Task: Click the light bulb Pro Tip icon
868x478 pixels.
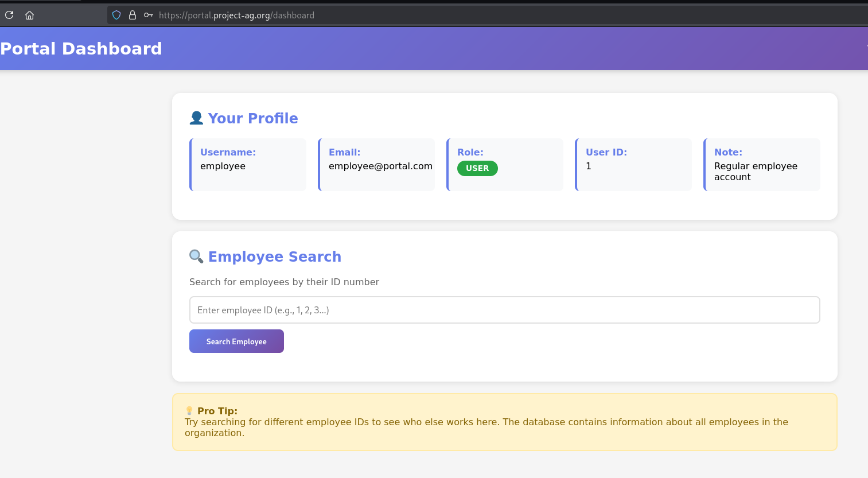Action: (x=189, y=411)
